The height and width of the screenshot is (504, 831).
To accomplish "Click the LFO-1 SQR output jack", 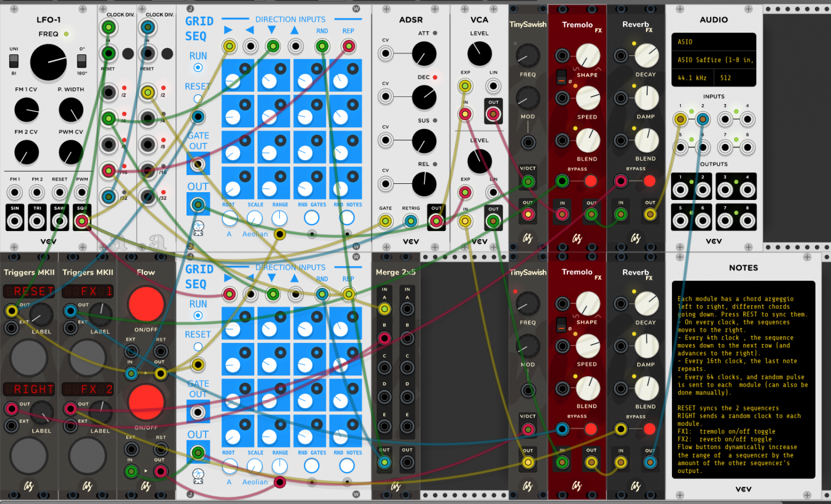I will tap(82, 221).
